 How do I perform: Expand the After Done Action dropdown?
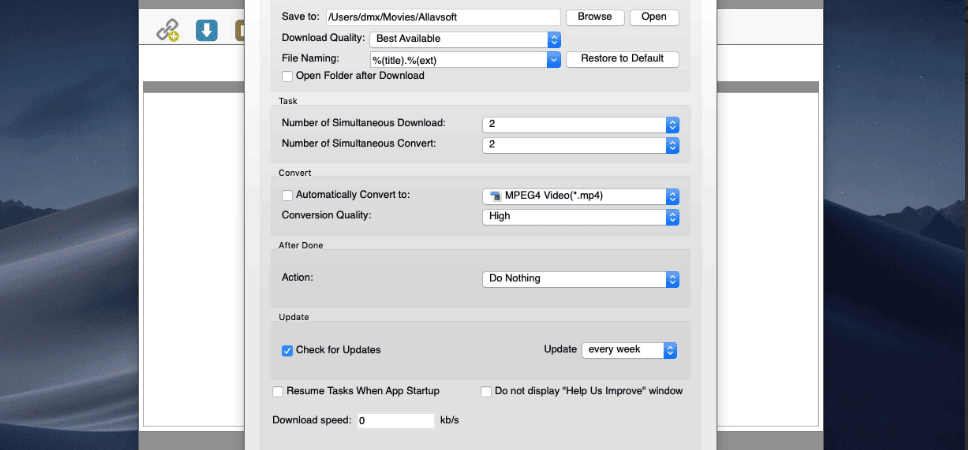tap(580, 279)
